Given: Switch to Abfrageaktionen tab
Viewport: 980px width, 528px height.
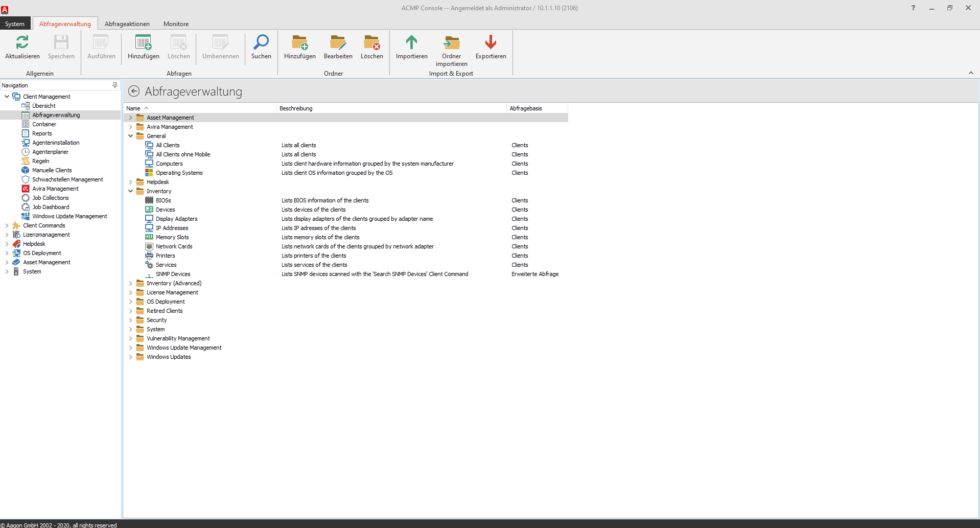Looking at the screenshot, I should (127, 24).
